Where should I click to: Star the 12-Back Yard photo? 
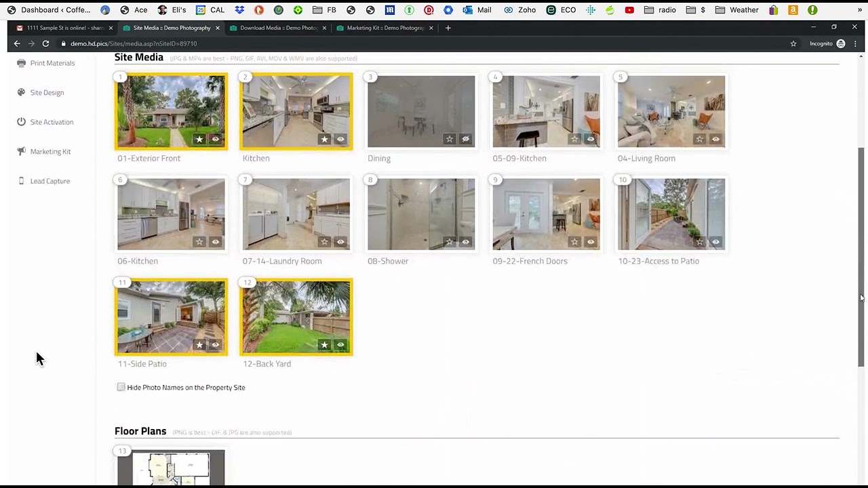324,345
